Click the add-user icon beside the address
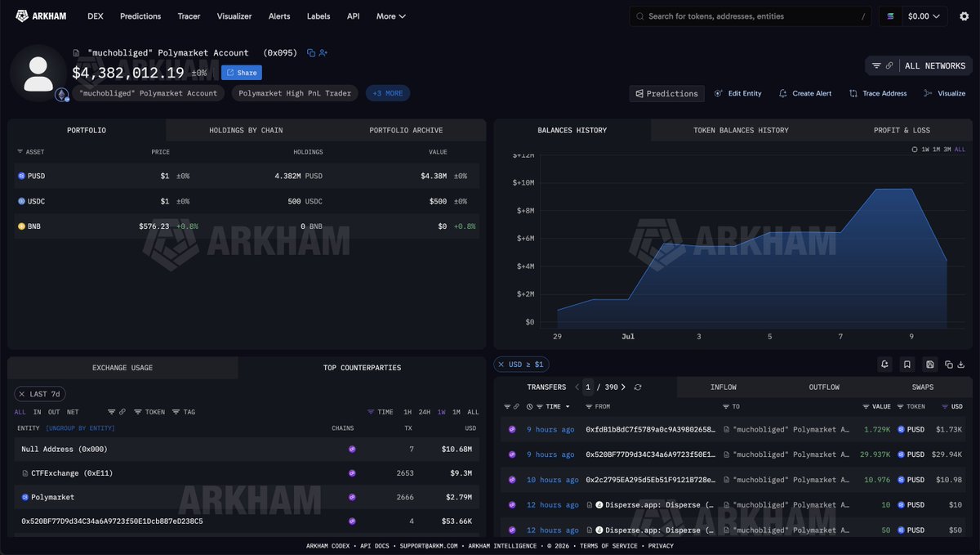Image resolution: width=980 pixels, height=555 pixels. tap(323, 53)
